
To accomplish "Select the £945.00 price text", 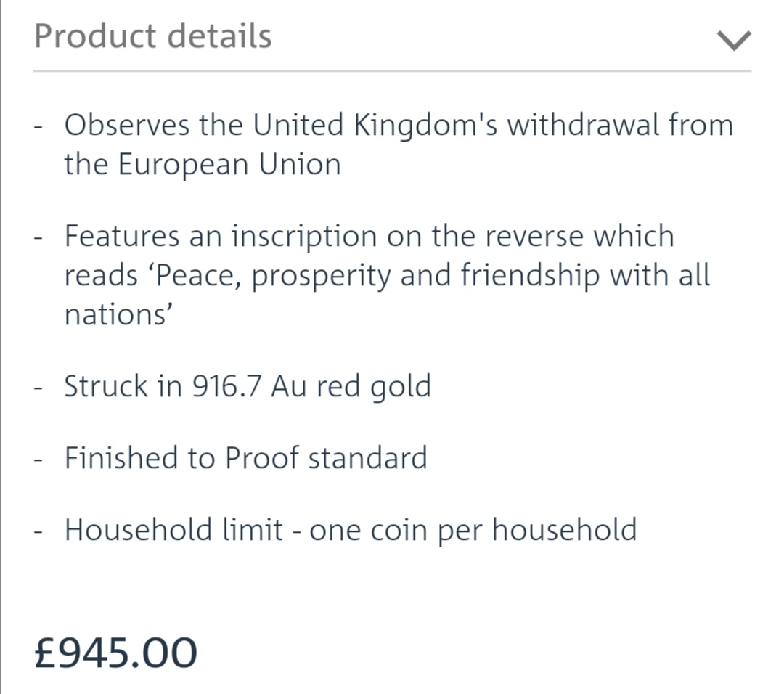I will [115, 653].
